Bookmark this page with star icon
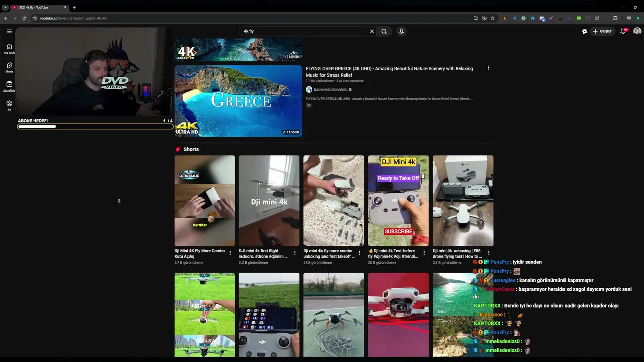Viewport: 644px width, 362px height. coord(493,18)
